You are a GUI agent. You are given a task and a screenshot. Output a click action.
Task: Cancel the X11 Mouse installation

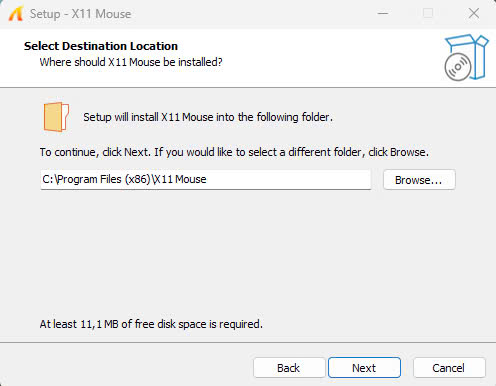[449, 368]
